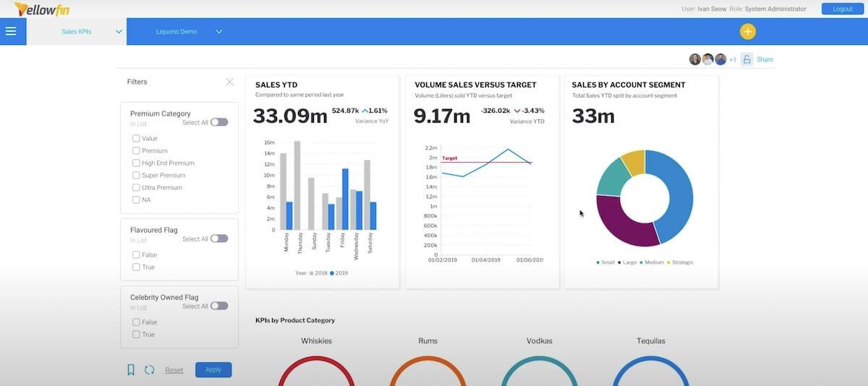Click the Strategic segment legend marker
The height and width of the screenshot is (386, 868).
[668, 262]
